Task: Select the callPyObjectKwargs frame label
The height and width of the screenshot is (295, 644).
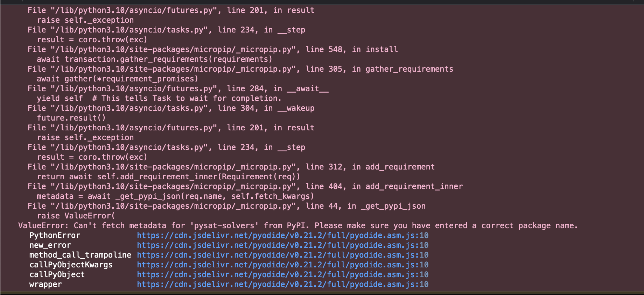Action: point(71,265)
